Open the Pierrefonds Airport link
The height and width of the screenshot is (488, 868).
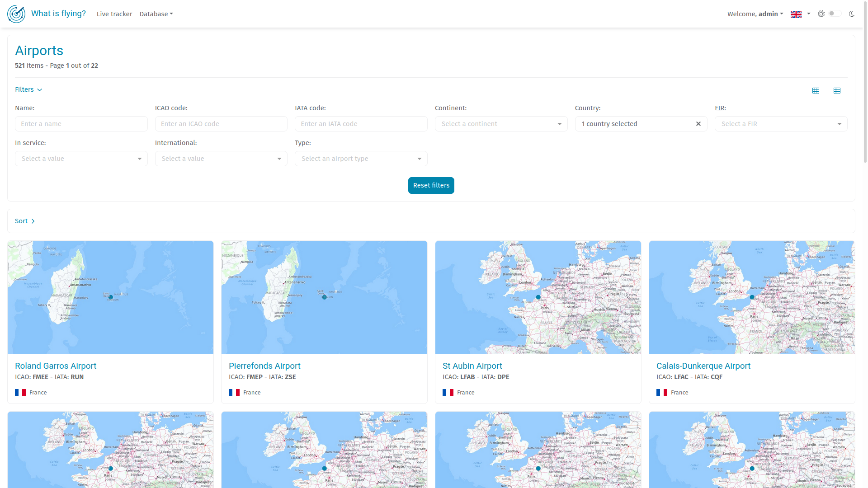pos(264,366)
